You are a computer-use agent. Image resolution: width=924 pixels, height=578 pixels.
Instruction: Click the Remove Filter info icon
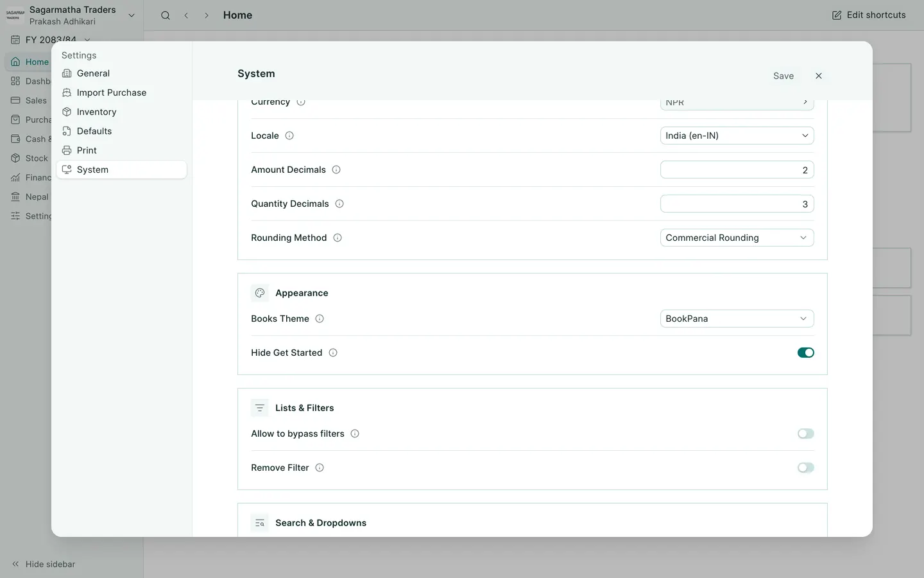[x=320, y=468]
